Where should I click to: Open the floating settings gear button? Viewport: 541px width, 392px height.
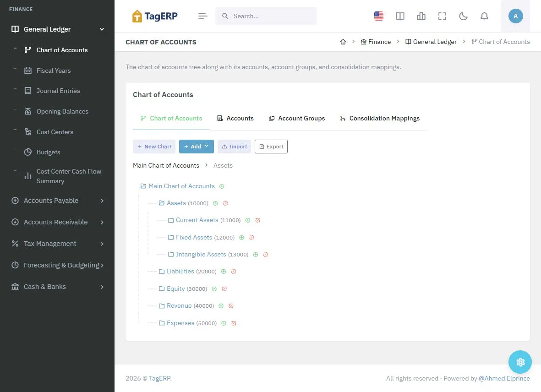[520, 362]
